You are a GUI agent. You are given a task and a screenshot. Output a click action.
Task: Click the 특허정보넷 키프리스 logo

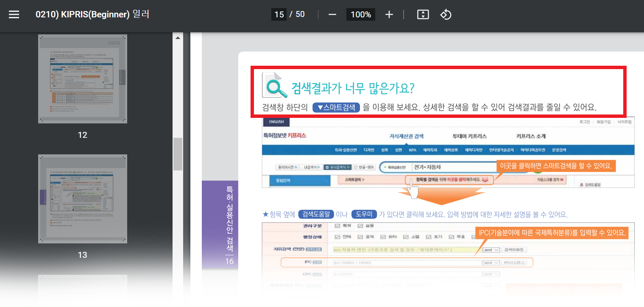pyautogui.click(x=284, y=136)
